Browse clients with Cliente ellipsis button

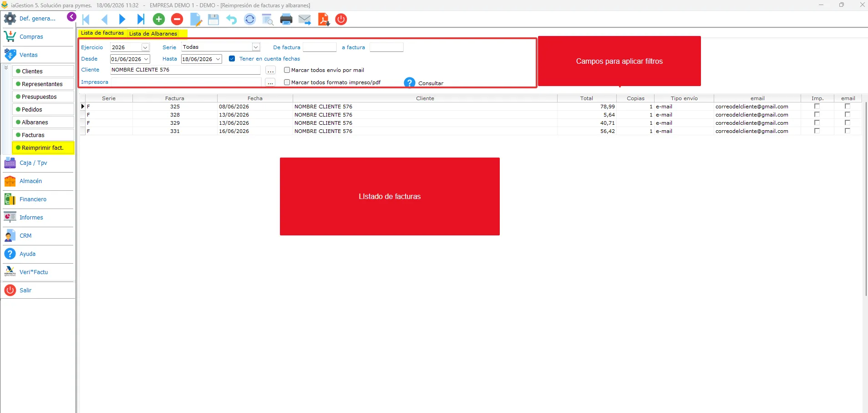click(270, 70)
